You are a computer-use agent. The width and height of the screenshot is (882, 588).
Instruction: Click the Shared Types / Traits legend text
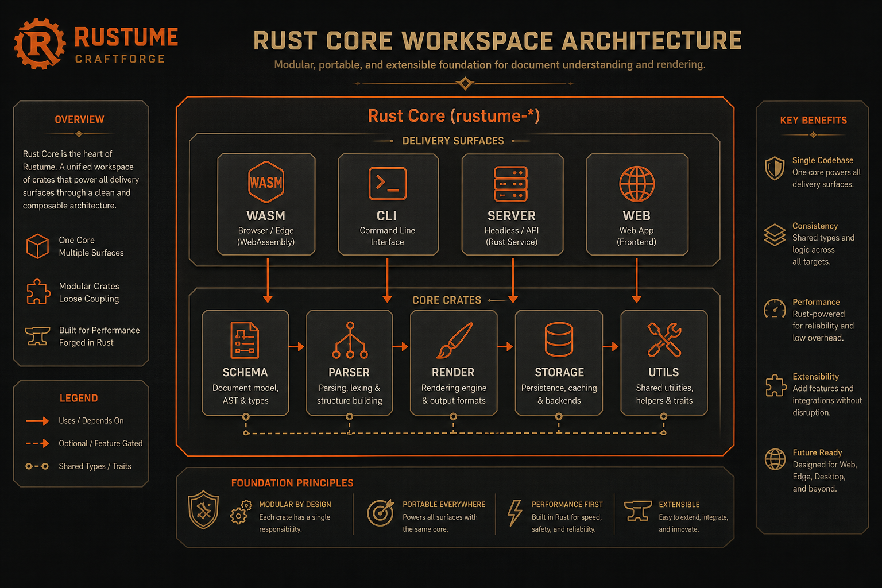pos(95,466)
